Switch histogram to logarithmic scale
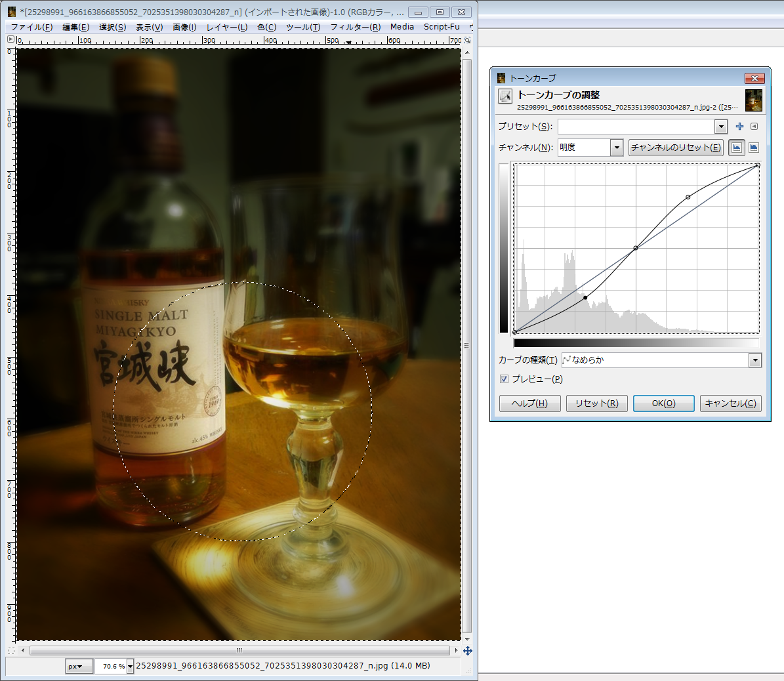Screen dimensions: 784x681 point(754,148)
